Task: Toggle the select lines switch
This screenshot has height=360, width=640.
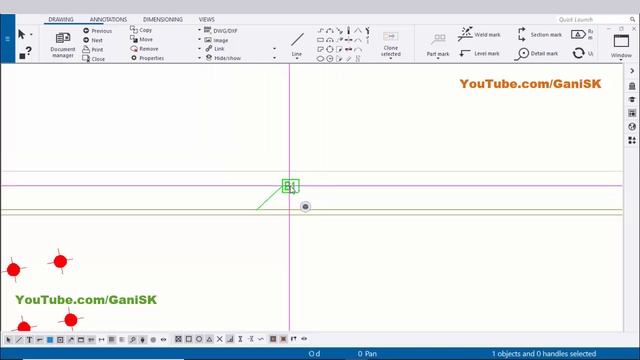Action: point(19,340)
